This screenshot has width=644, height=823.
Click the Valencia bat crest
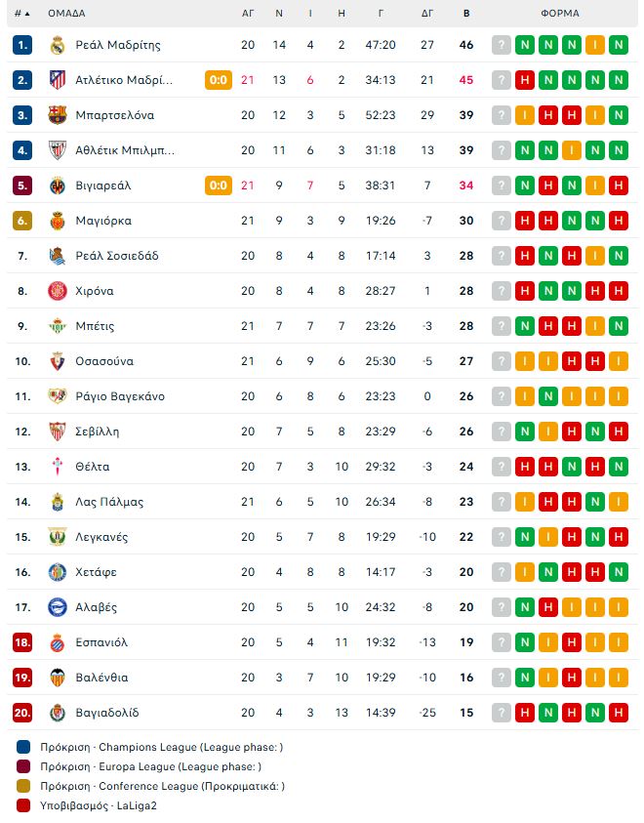pyautogui.click(x=58, y=678)
